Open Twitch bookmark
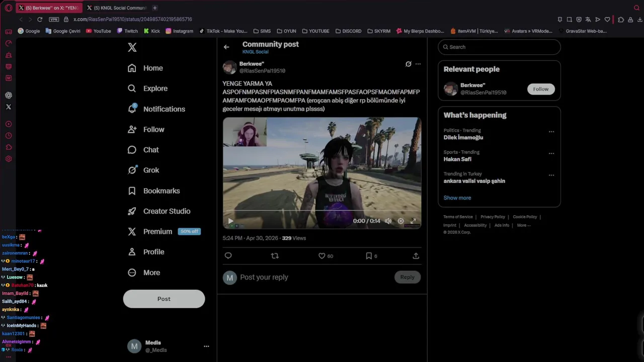 point(127,31)
